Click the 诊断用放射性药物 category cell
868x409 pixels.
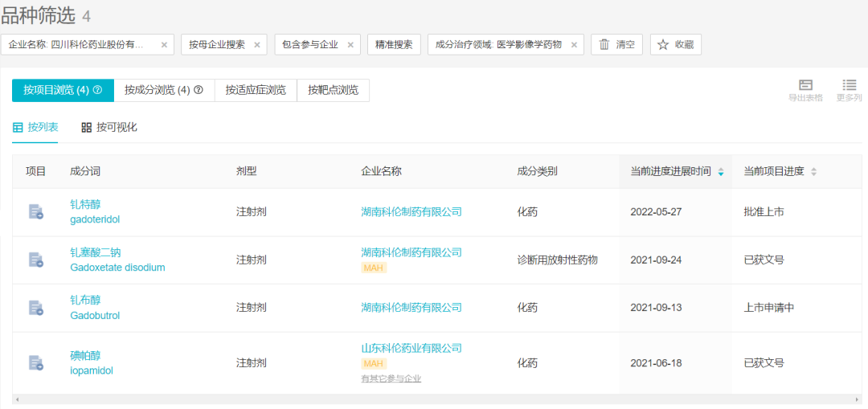click(558, 260)
